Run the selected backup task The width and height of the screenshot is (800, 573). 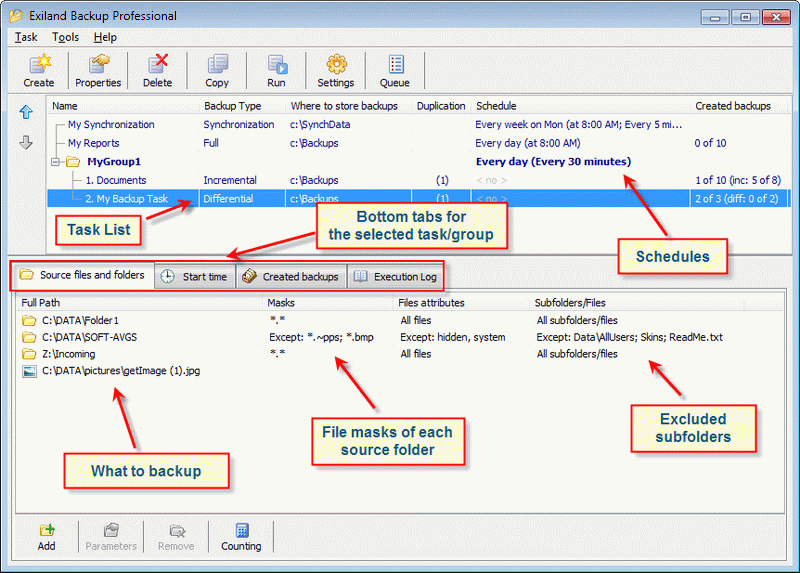277,70
